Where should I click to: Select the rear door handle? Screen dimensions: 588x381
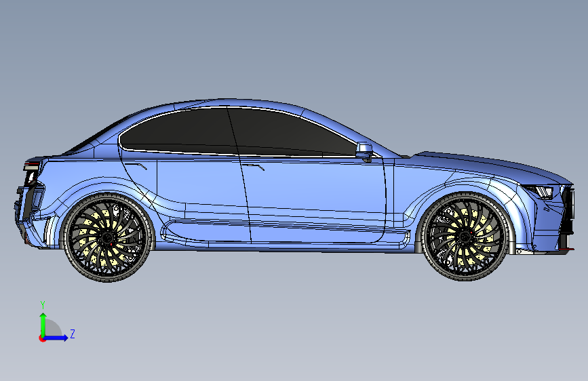(x=136, y=166)
